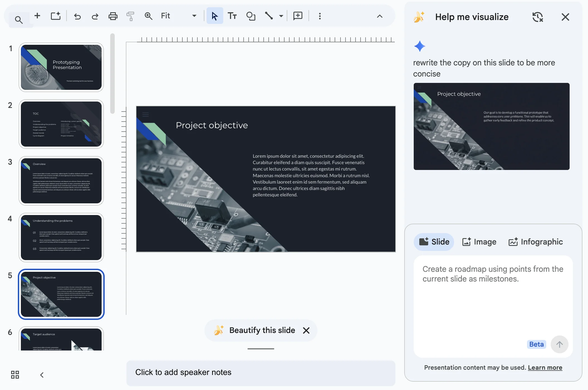Open the Fit zoom dropdown
Viewport: 588px width, 390px height.
pos(194,16)
